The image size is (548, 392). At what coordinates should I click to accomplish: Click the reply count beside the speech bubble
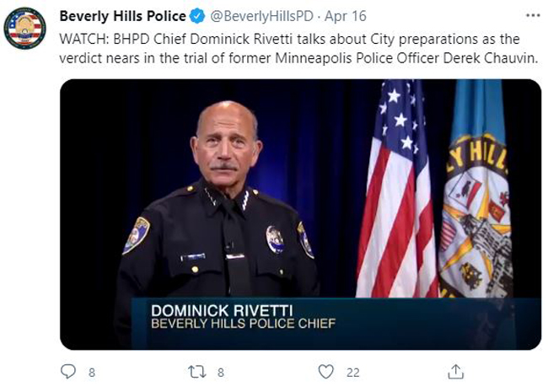(91, 372)
